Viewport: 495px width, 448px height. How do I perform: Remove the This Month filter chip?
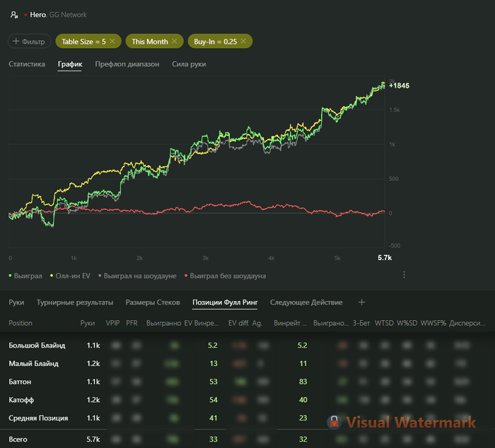pyautogui.click(x=174, y=41)
